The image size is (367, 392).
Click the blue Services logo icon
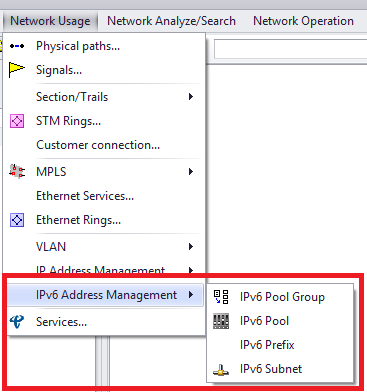(17, 322)
